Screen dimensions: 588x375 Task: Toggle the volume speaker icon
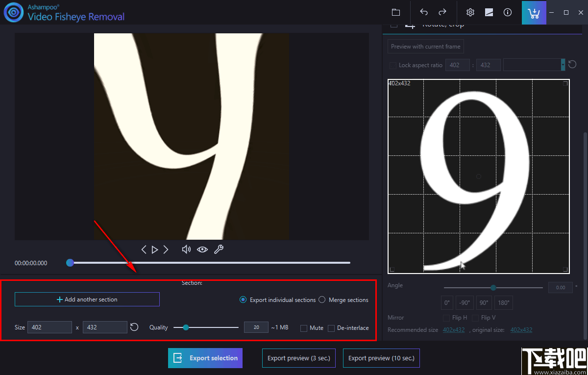coord(186,250)
